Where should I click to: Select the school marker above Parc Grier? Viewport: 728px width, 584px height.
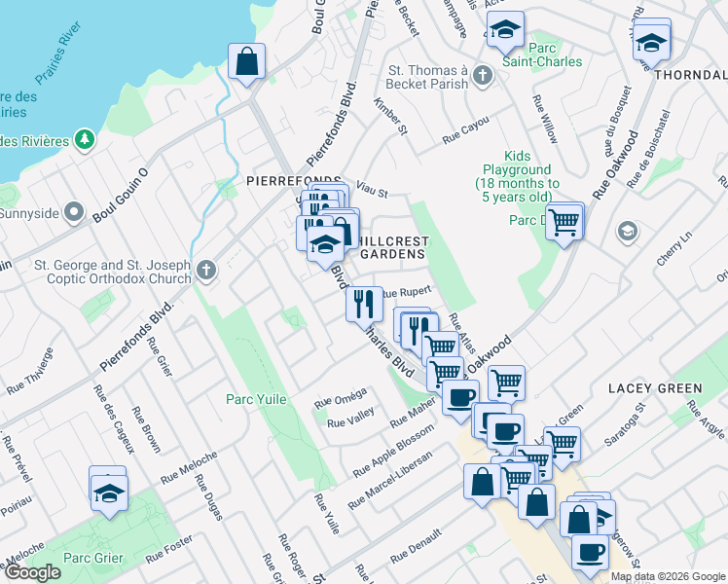[x=109, y=493]
